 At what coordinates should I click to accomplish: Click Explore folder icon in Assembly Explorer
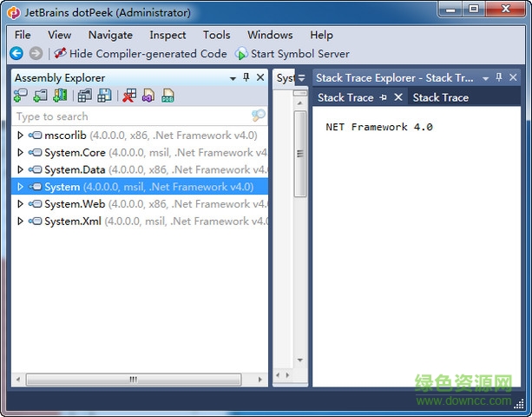40,96
